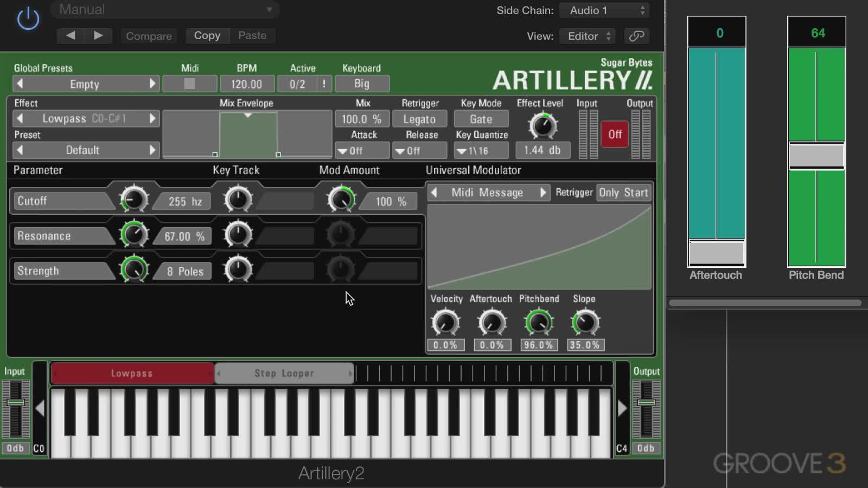868x488 pixels.
Task: Click the Velocity knob
Action: click(x=445, y=323)
